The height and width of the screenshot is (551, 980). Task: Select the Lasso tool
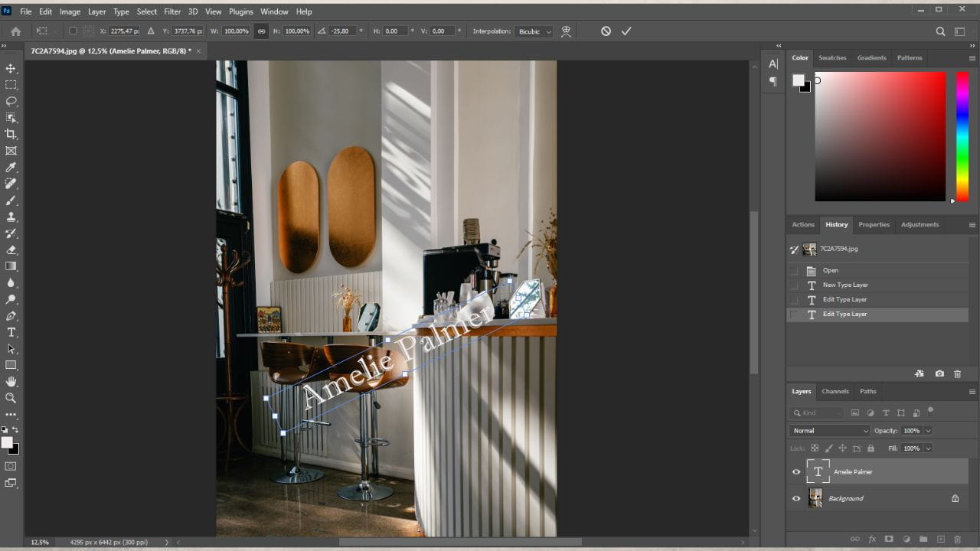[11, 101]
